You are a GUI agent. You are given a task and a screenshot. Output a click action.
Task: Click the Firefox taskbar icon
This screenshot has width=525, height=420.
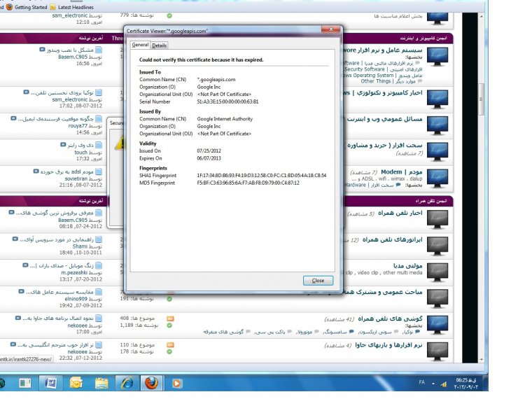(151, 383)
